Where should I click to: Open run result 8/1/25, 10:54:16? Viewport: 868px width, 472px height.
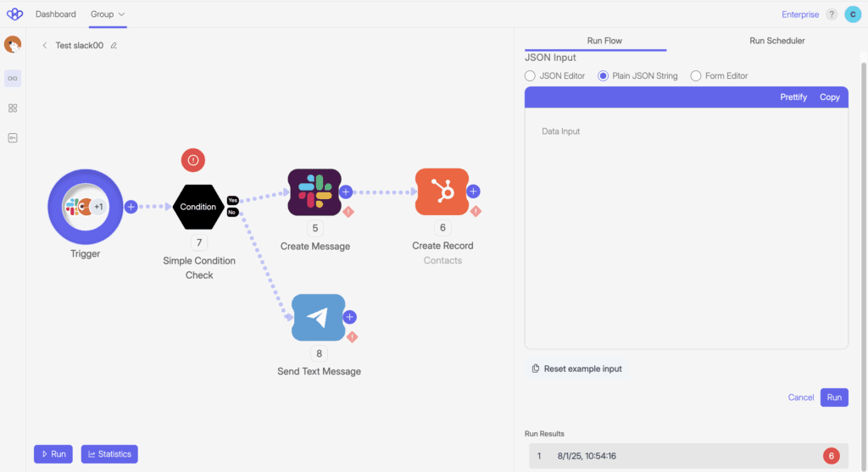pyautogui.click(x=688, y=456)
